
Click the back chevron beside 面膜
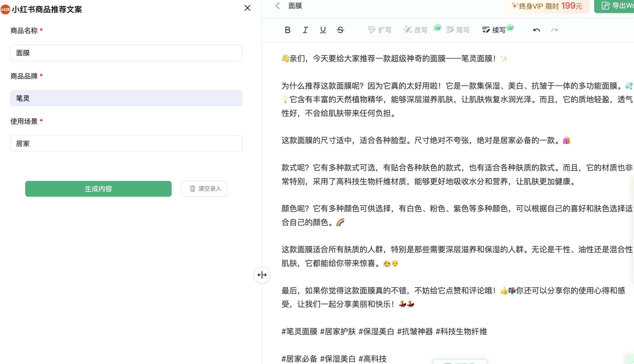tap(277, 6)
